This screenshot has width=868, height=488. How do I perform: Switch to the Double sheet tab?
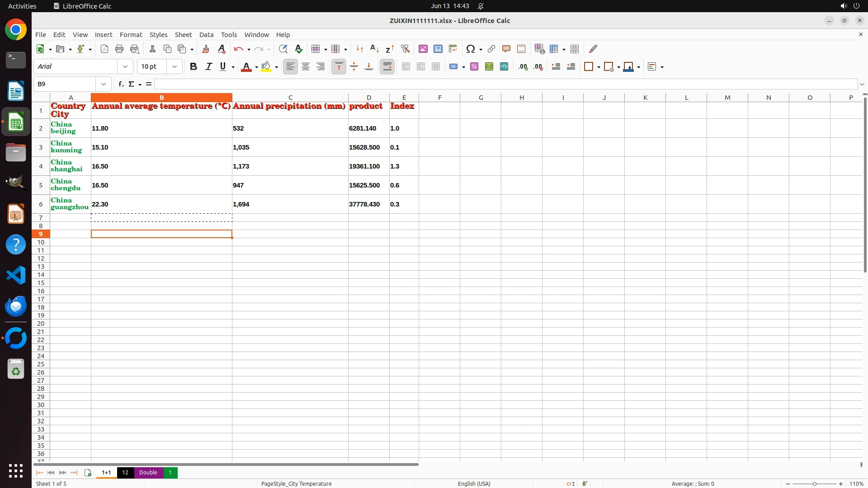(148, 473)
